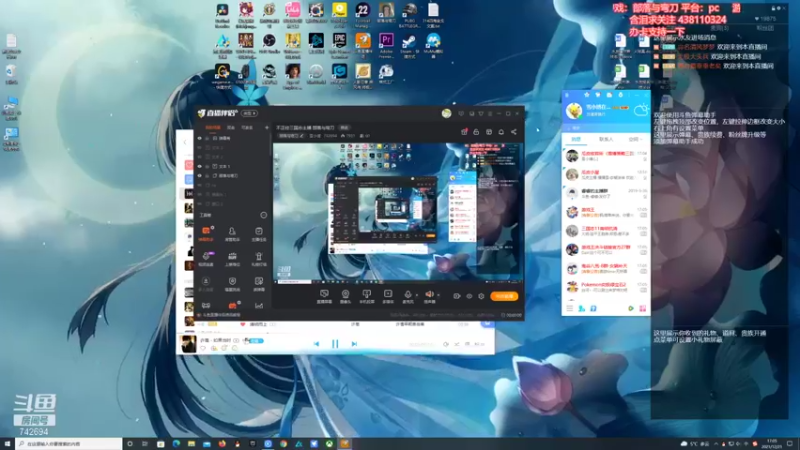Click the room title edit tag
This screenshot has height=450, width=800.
344,128
